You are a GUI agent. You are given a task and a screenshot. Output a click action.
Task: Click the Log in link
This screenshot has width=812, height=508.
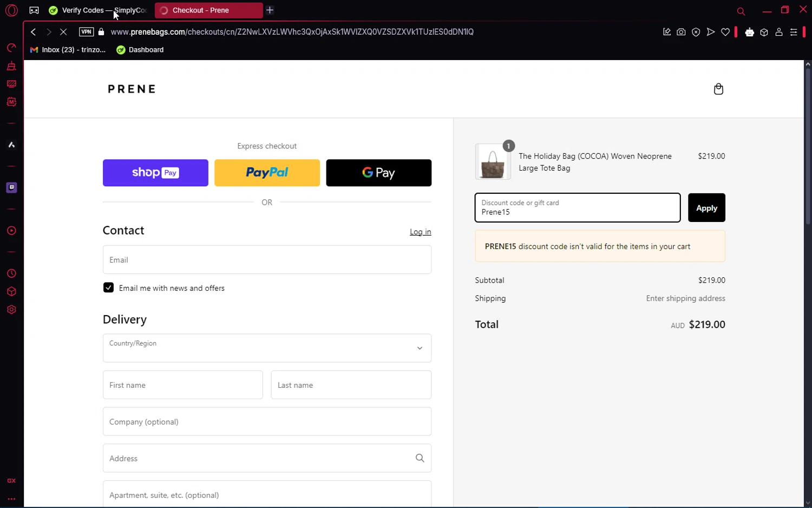click(421, 232)
